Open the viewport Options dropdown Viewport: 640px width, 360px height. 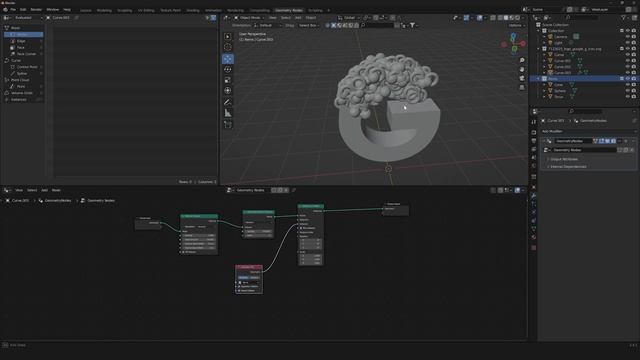pyautogui.click(x=516, y=25)
